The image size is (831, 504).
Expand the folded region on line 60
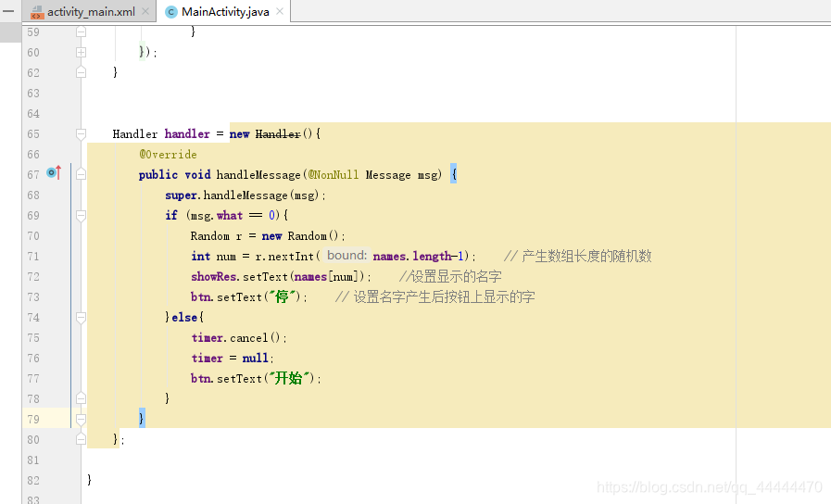click(x=82, y=53)
